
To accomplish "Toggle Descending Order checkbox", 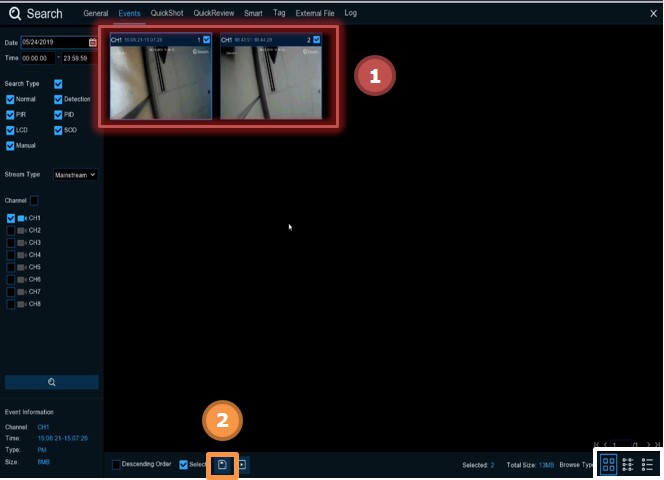I will (x=116, y=464).
